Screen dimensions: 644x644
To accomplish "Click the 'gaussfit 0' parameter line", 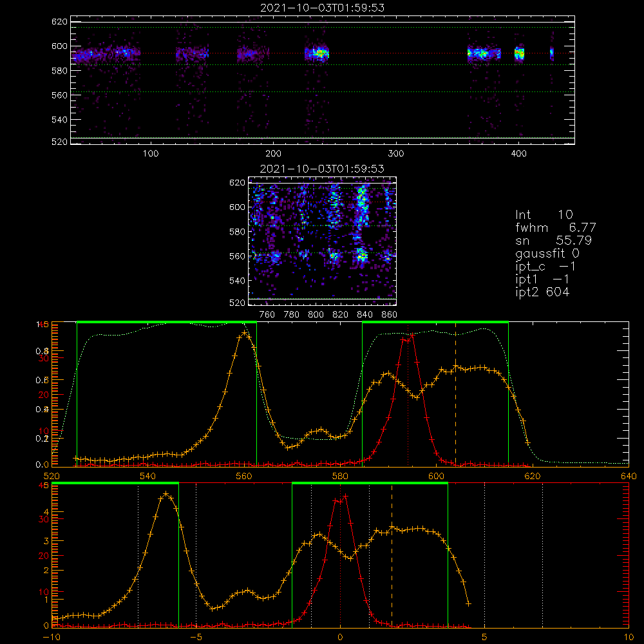I will (547, 253).
